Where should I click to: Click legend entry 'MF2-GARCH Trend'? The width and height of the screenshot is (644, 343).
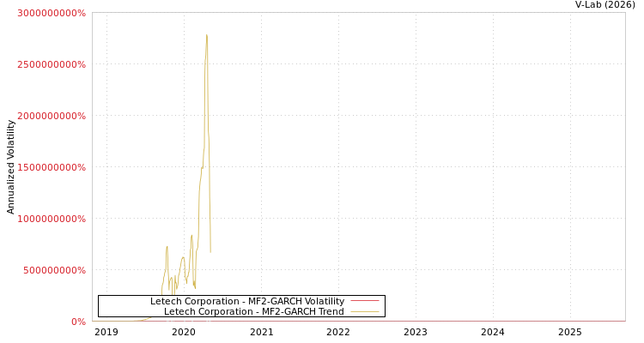coord(254,311)
